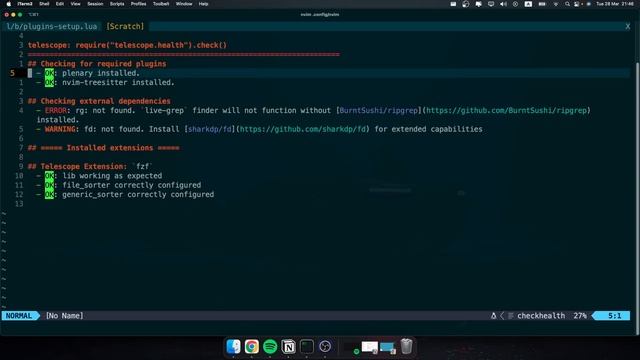Follow the sharkdp/fd GitHub URL
640x360 pixels.
point(303,129)
